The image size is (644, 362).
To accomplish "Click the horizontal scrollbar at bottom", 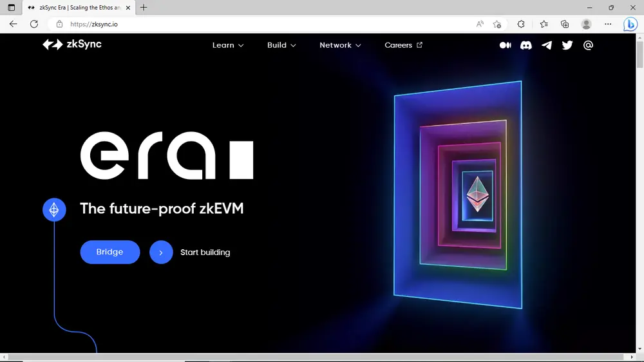I will (316, 357).
